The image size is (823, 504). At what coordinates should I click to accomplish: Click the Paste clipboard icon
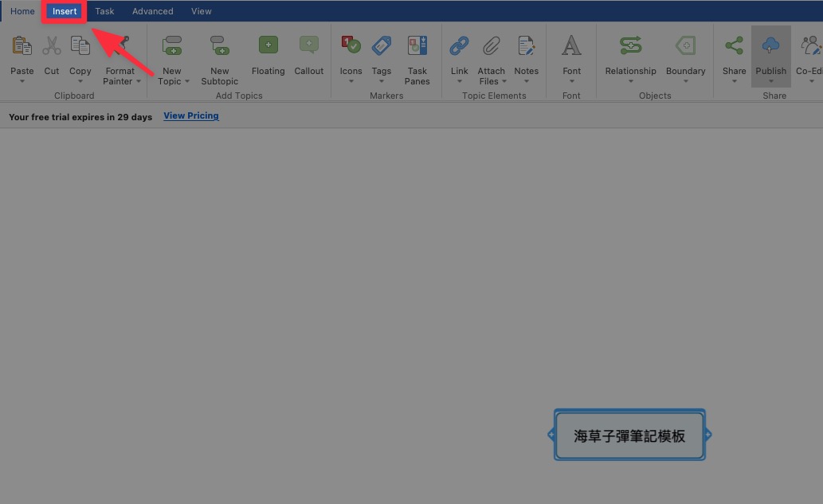tap(22, 45)
